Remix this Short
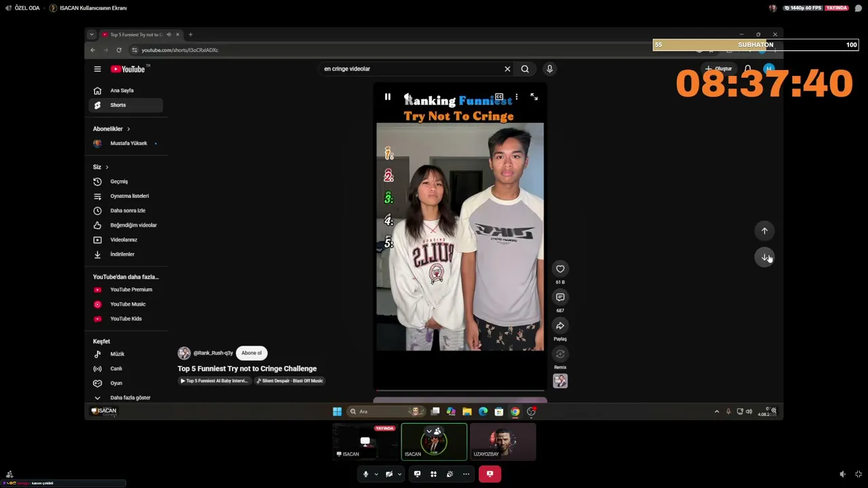 [560, 354]
